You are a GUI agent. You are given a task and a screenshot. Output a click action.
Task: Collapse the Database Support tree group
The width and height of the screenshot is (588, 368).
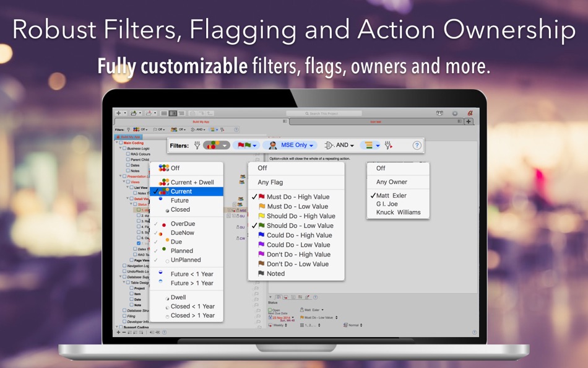coord(120,277)
